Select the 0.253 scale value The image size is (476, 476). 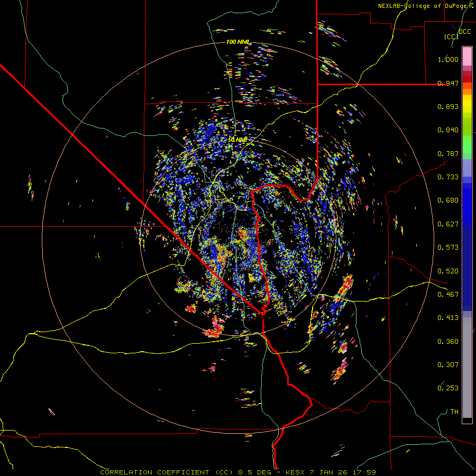click(448, 388)
